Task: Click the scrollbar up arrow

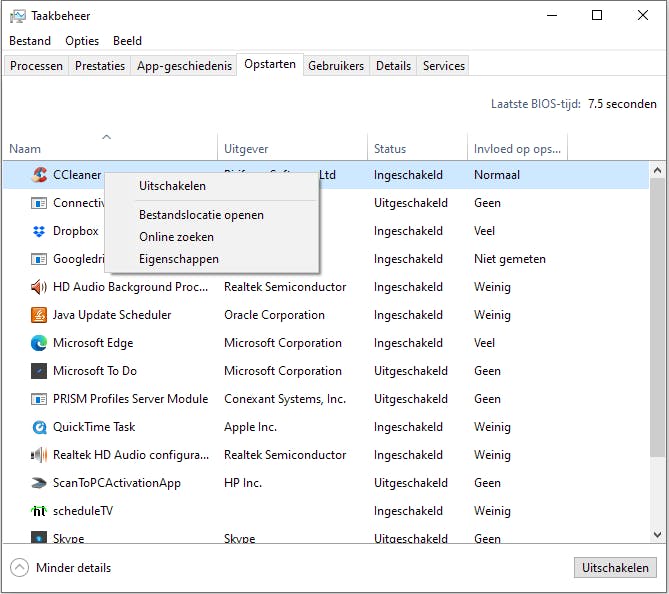Action: click(x=657, y=171)
